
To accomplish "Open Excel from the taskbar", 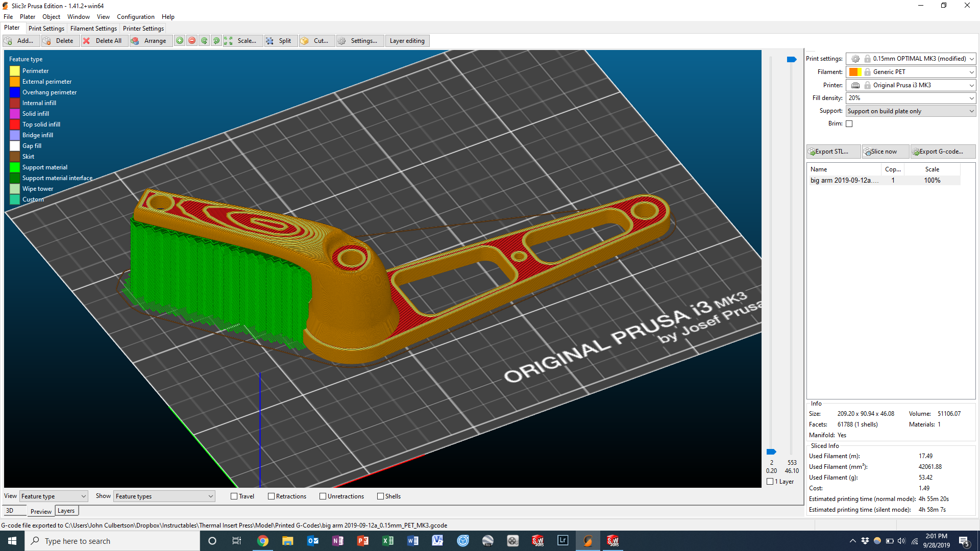I will tap(388, 541).
